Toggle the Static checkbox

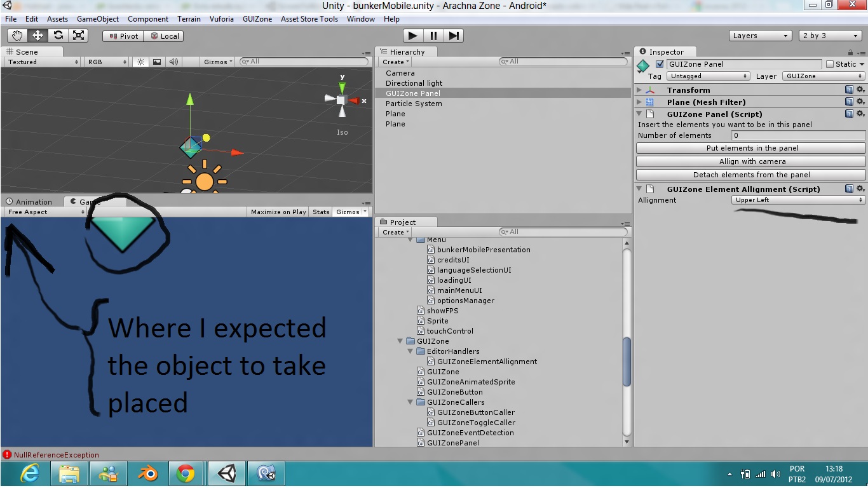(x=830, y=64)
